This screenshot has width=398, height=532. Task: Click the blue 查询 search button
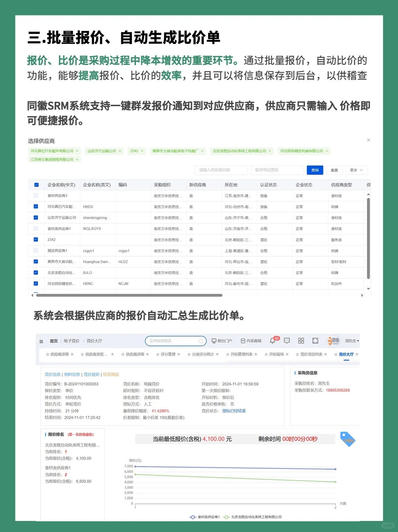(315, 170)
